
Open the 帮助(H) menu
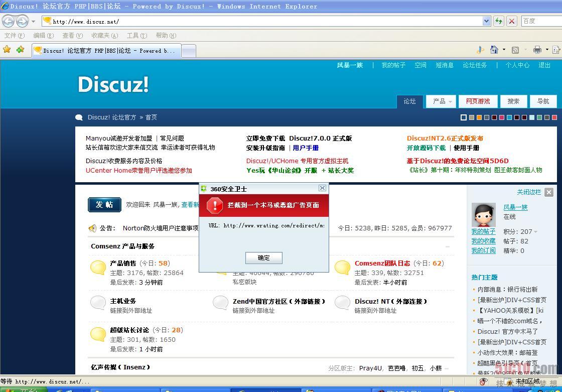tap(166, 36)
